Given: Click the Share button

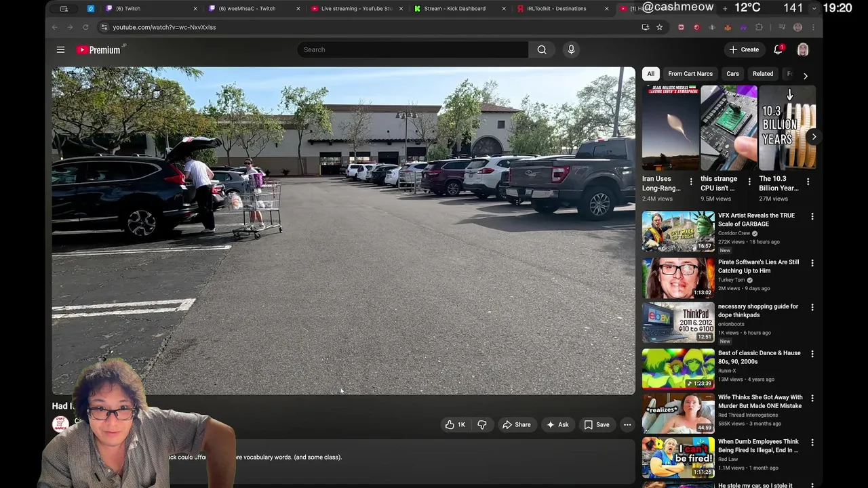Looking at the screenshot, I should coord(516,424).
